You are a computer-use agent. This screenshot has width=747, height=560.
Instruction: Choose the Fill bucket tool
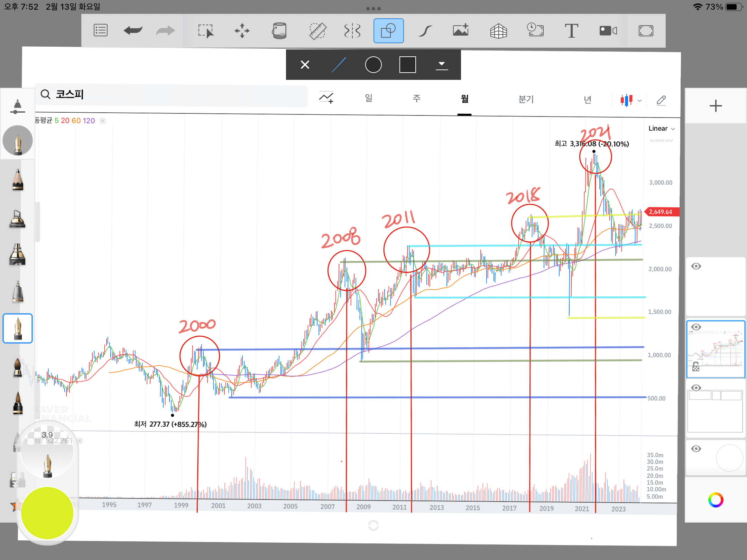click(x=279, y=31)
